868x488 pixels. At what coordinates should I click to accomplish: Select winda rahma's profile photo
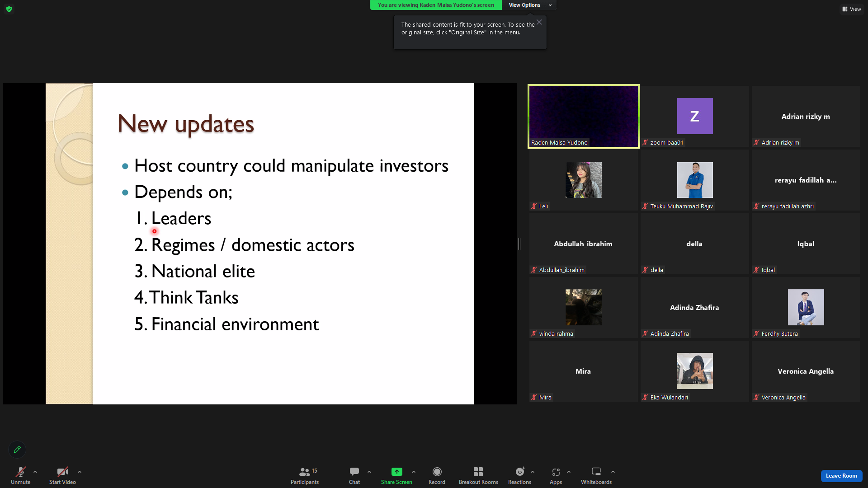click(x=583, y=307)
